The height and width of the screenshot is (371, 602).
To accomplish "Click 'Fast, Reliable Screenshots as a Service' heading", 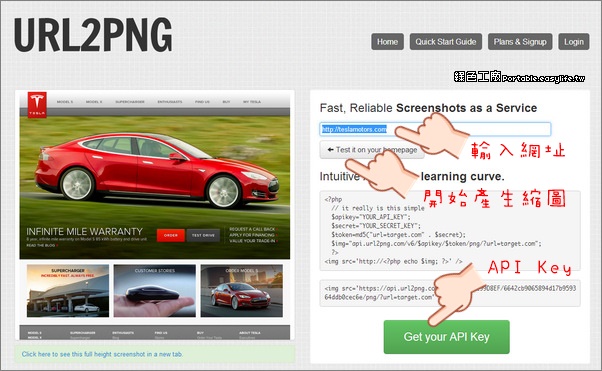I will click(428, 108).
